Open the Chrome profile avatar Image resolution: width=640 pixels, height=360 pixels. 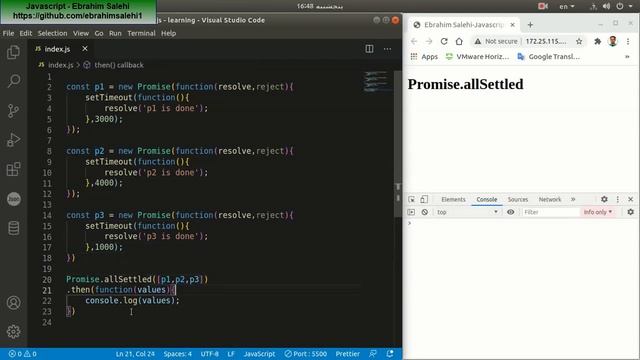613,41
